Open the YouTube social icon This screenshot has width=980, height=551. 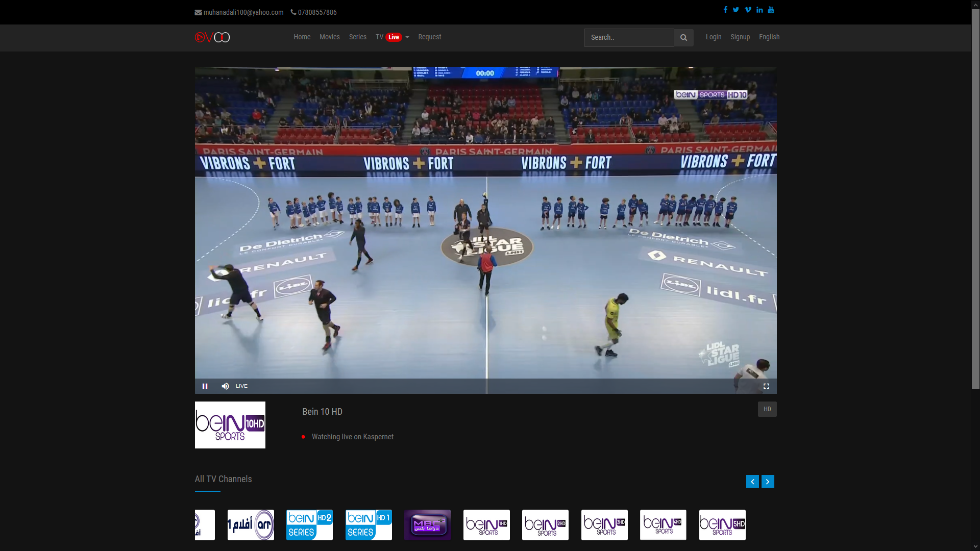[x=771, y=10]
